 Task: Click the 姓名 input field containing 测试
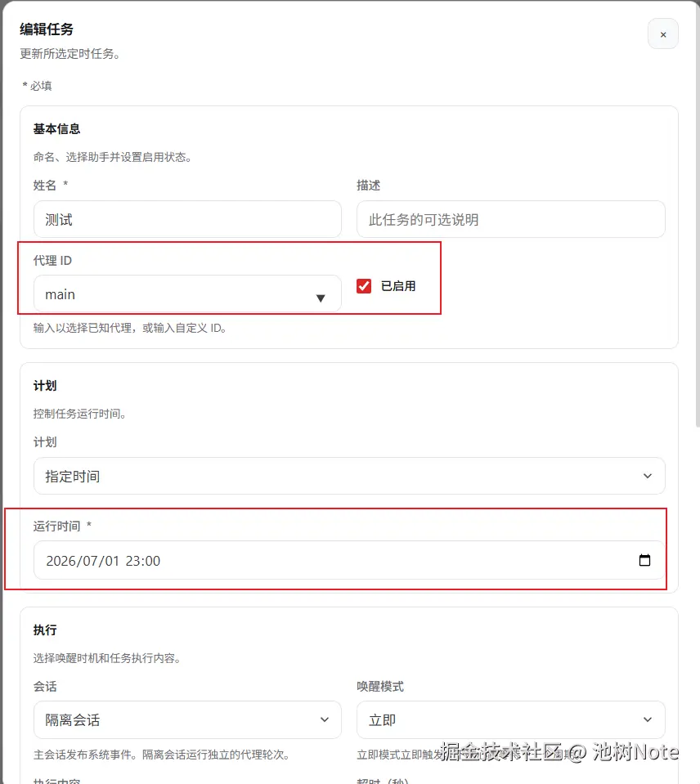click(187, 219)
